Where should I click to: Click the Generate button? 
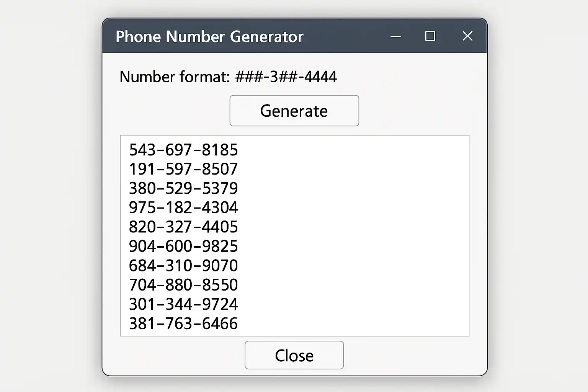point(294,111)
